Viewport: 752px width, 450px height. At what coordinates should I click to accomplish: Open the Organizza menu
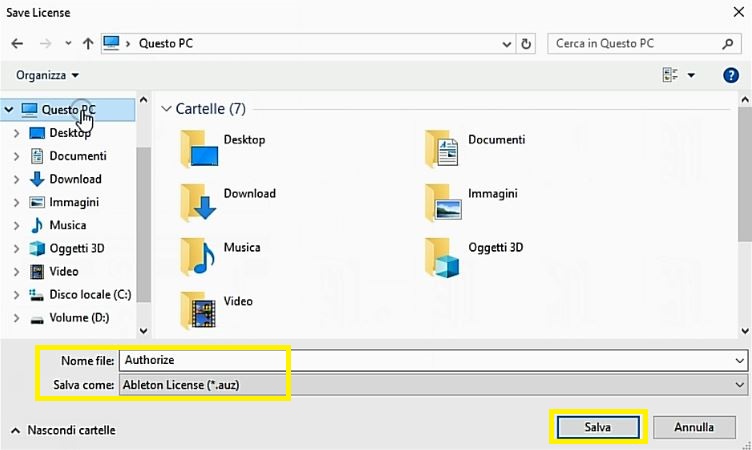tap(47, 75)
